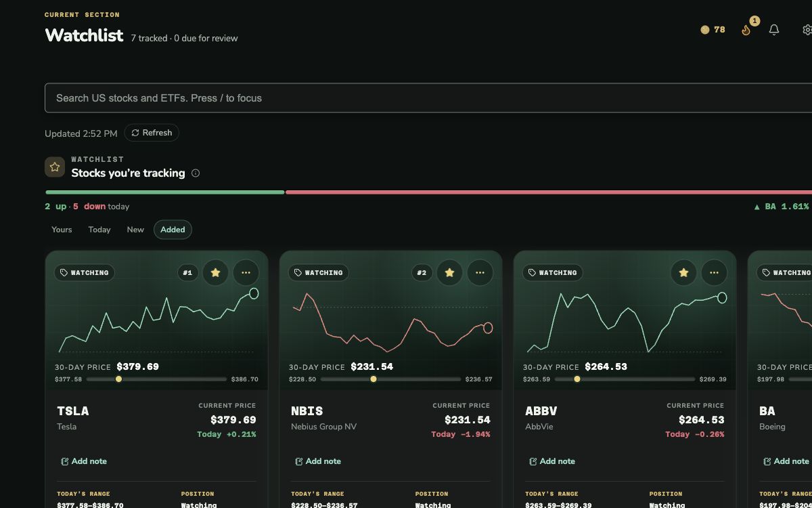Click the NBIS price range slider marker
This screenshot has height=508, width=812.
tap(374, 379)
